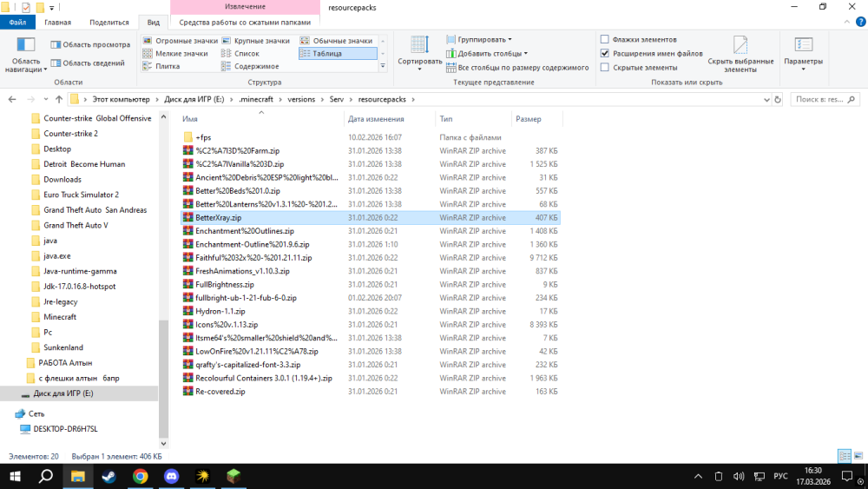Open Steam from the taskbar
This screenshot has height=489, width=868.
pos(109,476)
